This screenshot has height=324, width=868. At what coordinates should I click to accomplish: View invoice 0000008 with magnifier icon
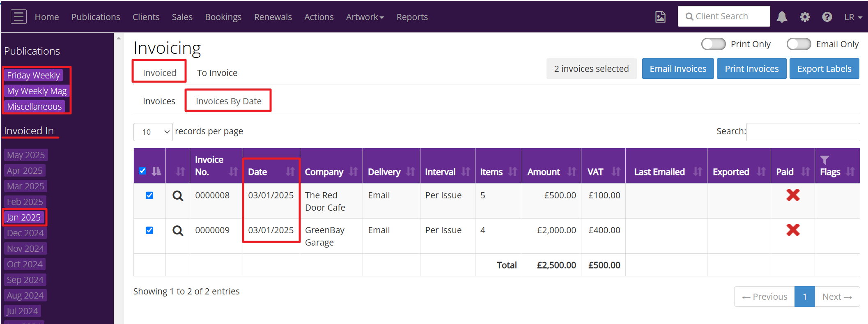pos(178,195)
